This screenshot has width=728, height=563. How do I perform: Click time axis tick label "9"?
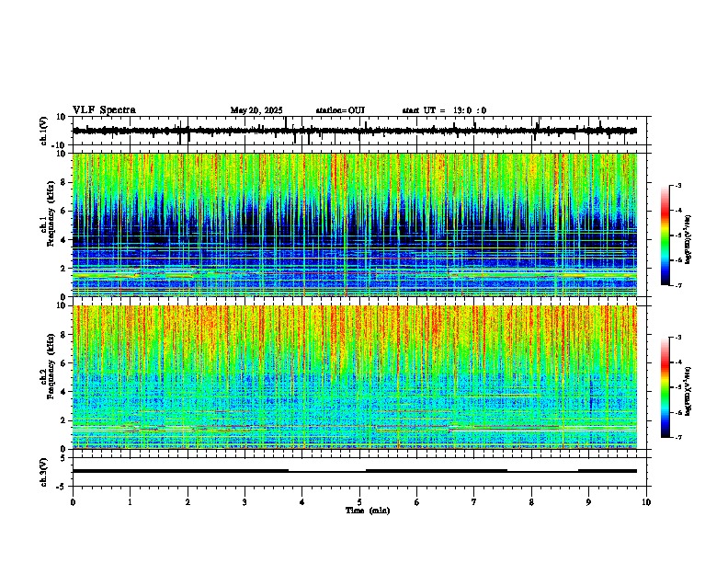pyautogui.click(x=588, y=502)
